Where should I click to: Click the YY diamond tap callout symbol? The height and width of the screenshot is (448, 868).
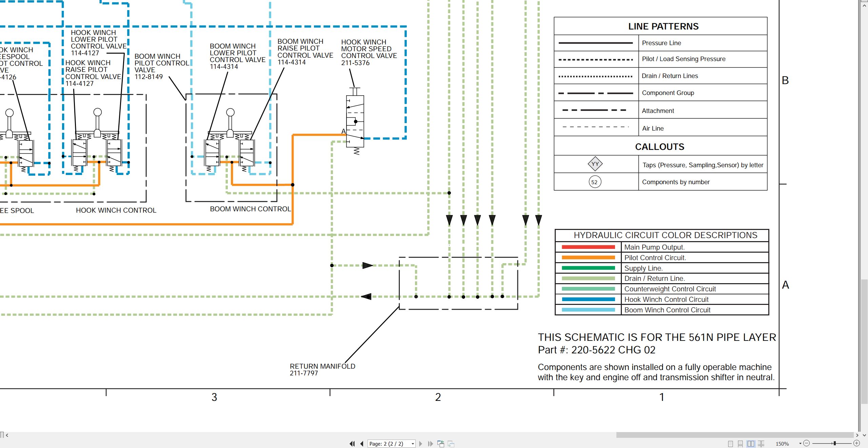595,164
